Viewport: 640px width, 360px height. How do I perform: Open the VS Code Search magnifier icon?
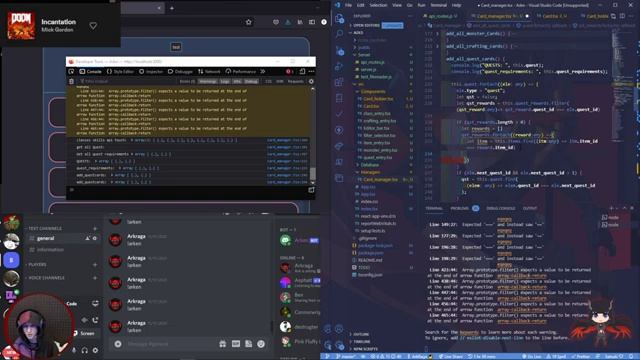pyautogui.click(x=339, y=33)
